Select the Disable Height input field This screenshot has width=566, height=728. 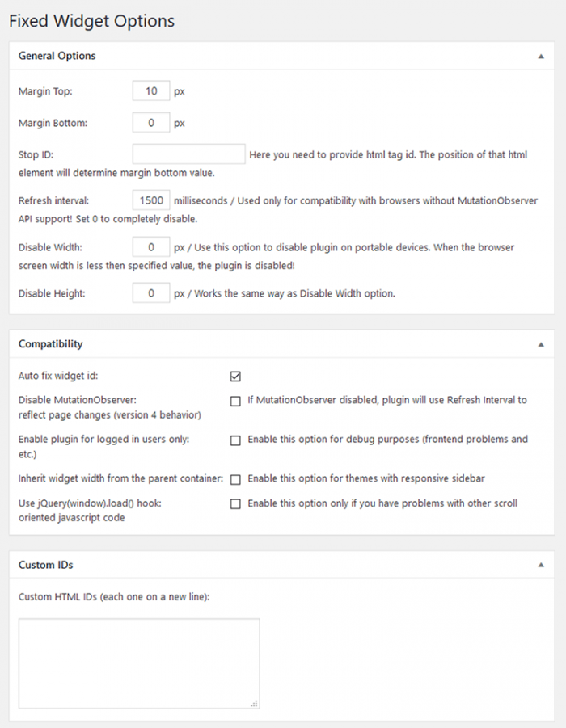point(151,293)
